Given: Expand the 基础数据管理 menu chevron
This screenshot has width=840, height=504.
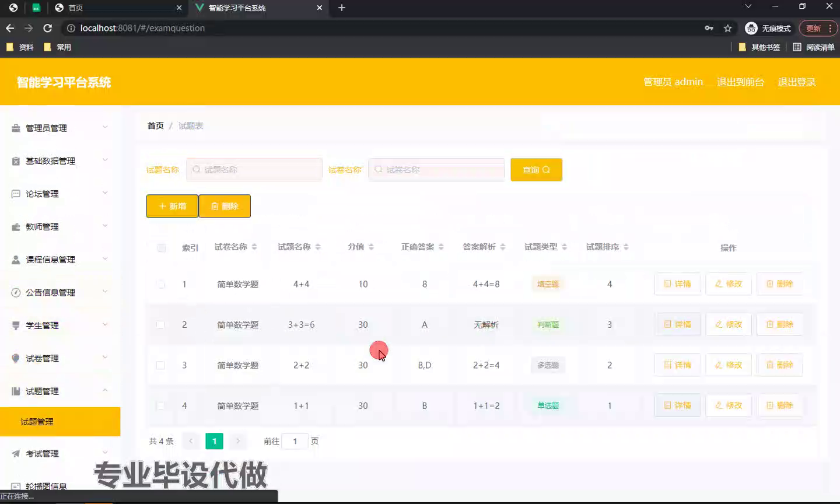Looking at the screenshot, I should pos(105,160).
